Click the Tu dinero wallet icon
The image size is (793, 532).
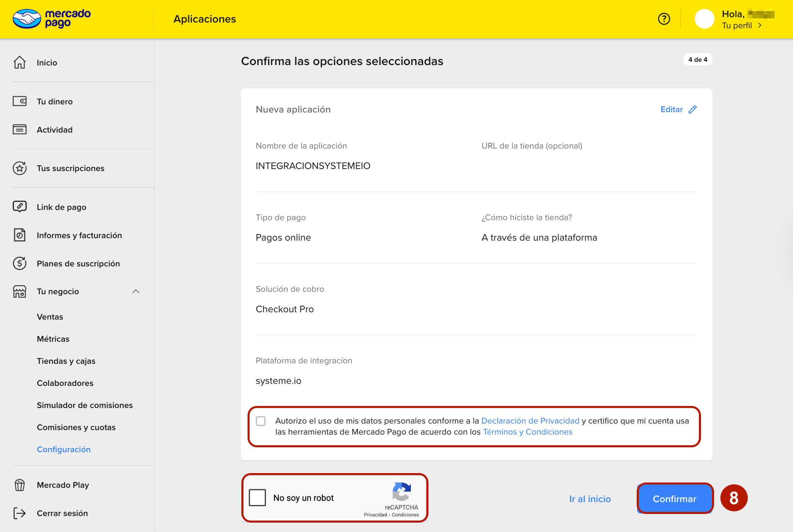click(20, 101)
